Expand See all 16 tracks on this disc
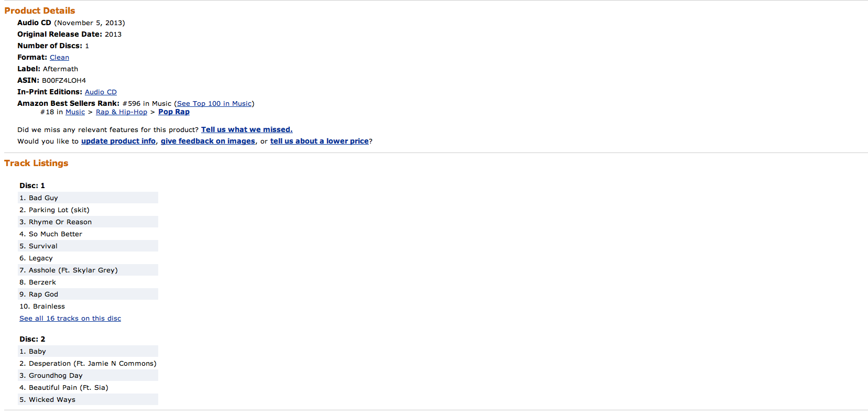The width and height of the screenshot is (868, 415). [x=70, y=319]
